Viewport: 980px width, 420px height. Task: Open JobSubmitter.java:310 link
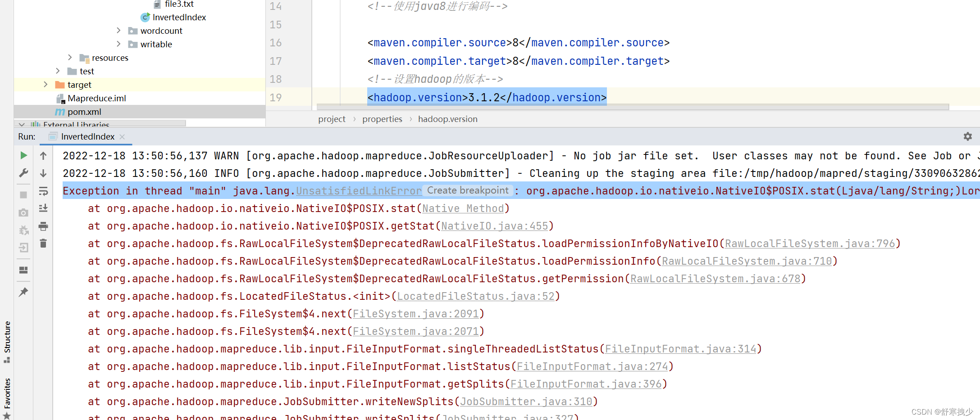(526, 402)
